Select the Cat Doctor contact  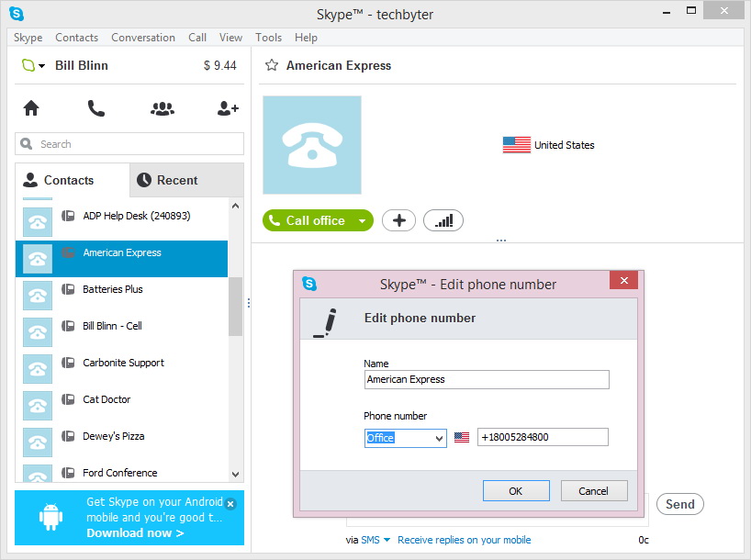point(122,406)
